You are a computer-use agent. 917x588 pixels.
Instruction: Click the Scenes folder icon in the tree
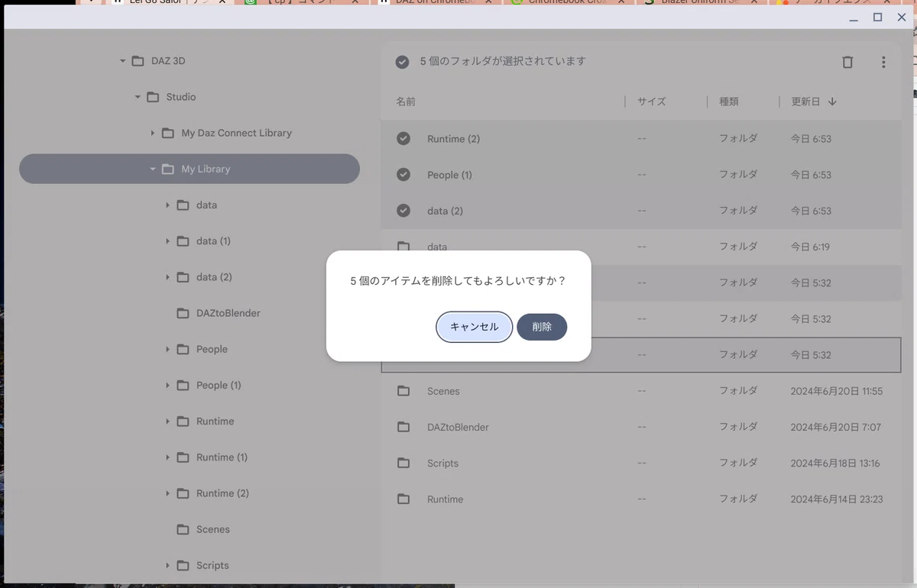183,529
